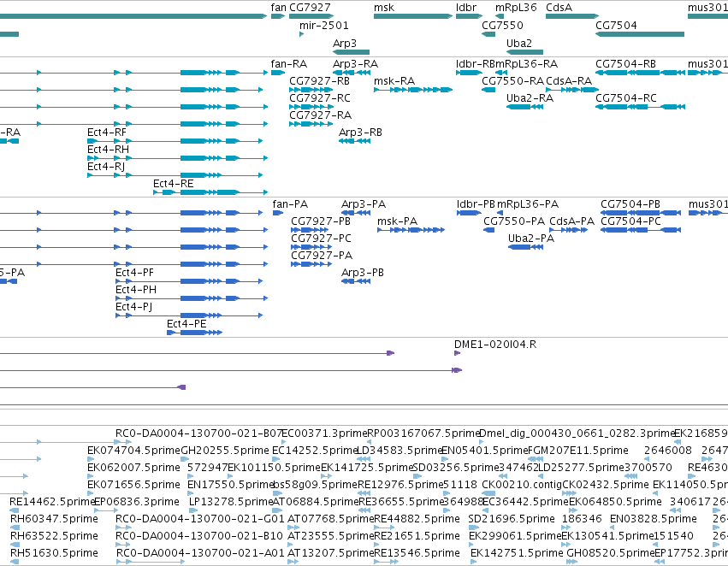728x566 pixels.
Task: Select the GH20255.5prime EST
Action: pos(185,459)
